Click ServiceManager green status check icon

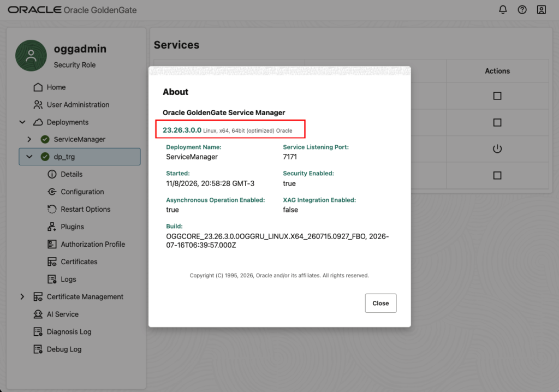coord(45,139)
